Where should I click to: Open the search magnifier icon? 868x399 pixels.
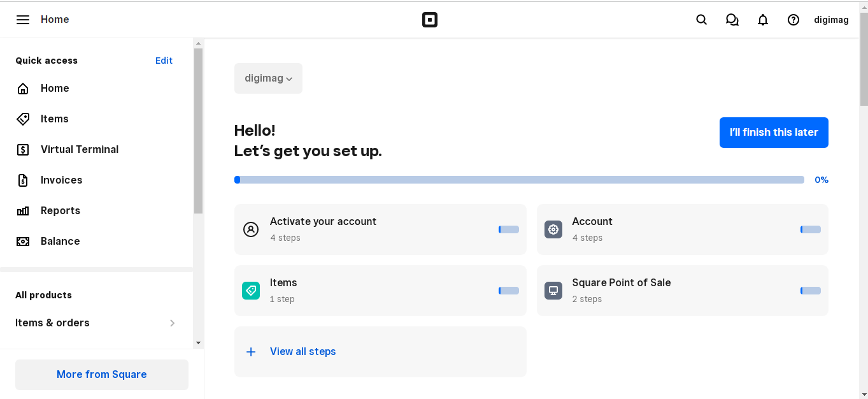[701, 20]
